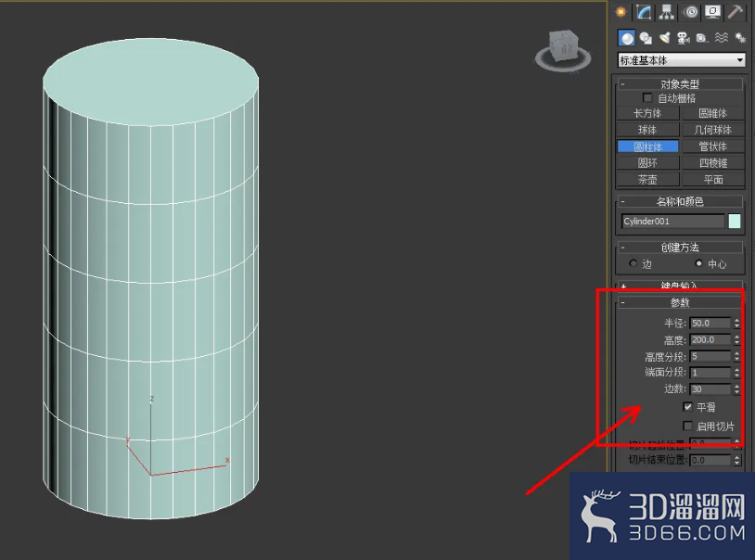The image size is (755, 560).
Task: Click the 长方体 box button
Action: [647, 114]
